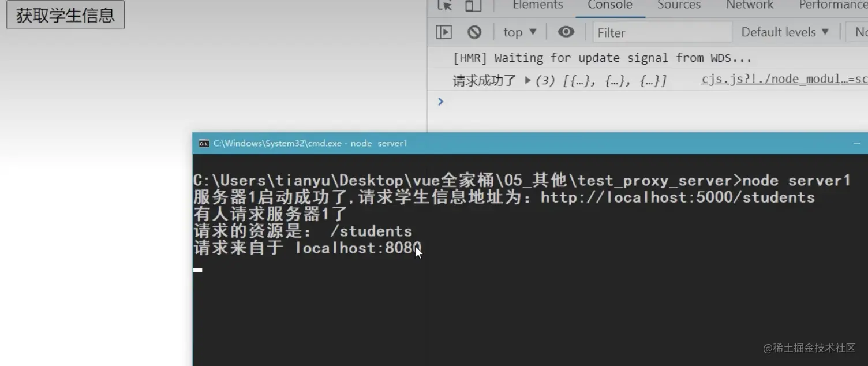Screen dimensions: 868x366
Task: Expand the logged array (3) entry
Action: pyautogui.click(x=527, y=80)
